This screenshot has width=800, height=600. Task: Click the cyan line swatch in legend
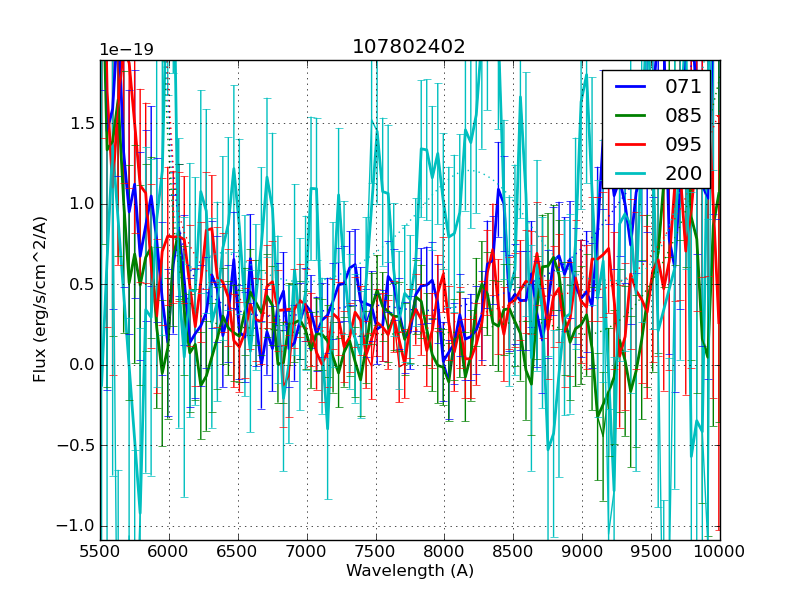(630, 173)
